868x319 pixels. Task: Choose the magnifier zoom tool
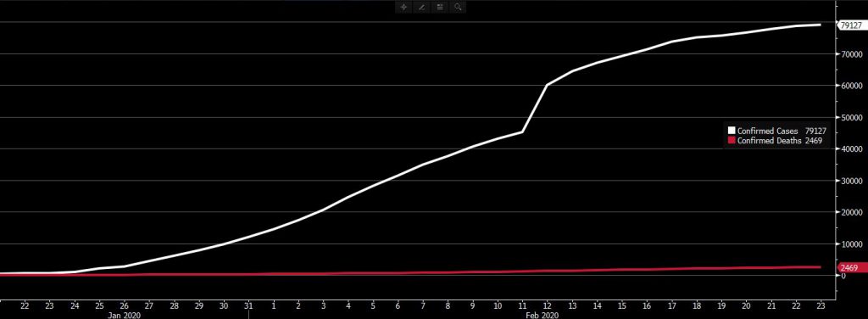[458, 7]
